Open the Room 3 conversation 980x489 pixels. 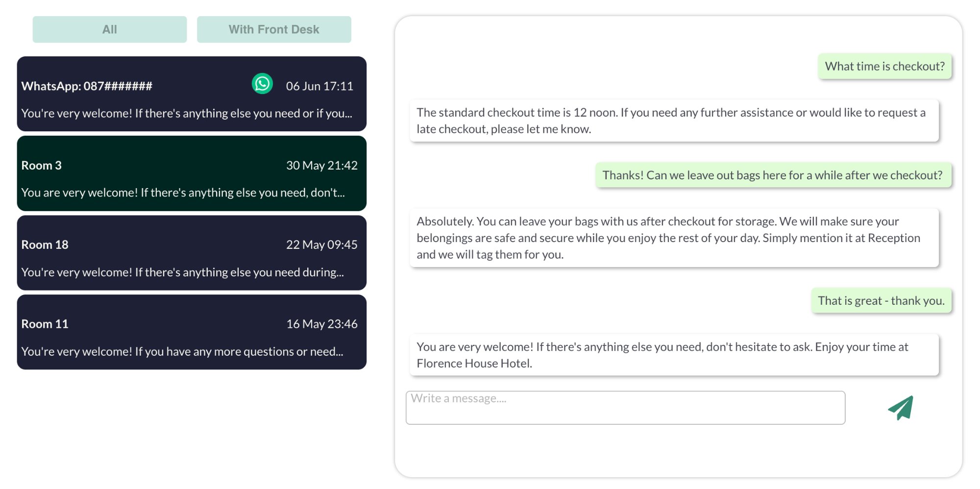191,174
